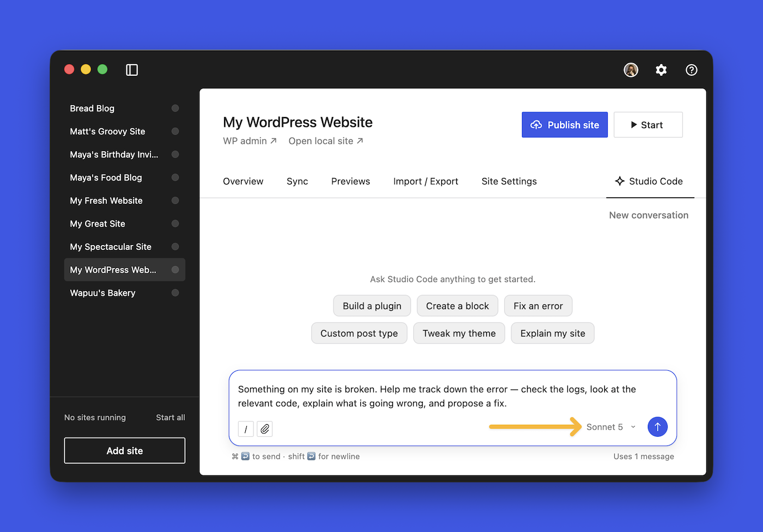Image resolution: width=763 pixels, height=532 pixels.
Task: Click the slash command icon in prompt box
Action: pyautogui.click(x=246, y=429)
